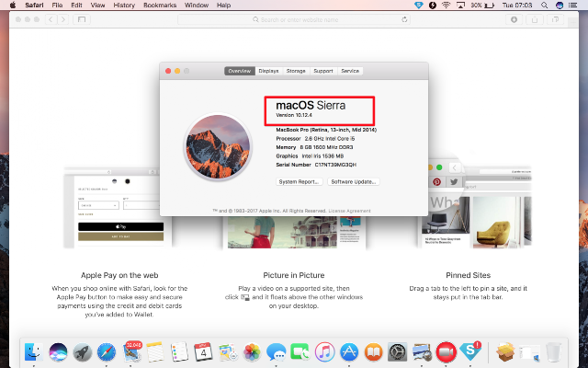The width and height of the screenshot is (588, 368).
Task: Open Reminders app in the Dock
Action: [x=179, y=352]
